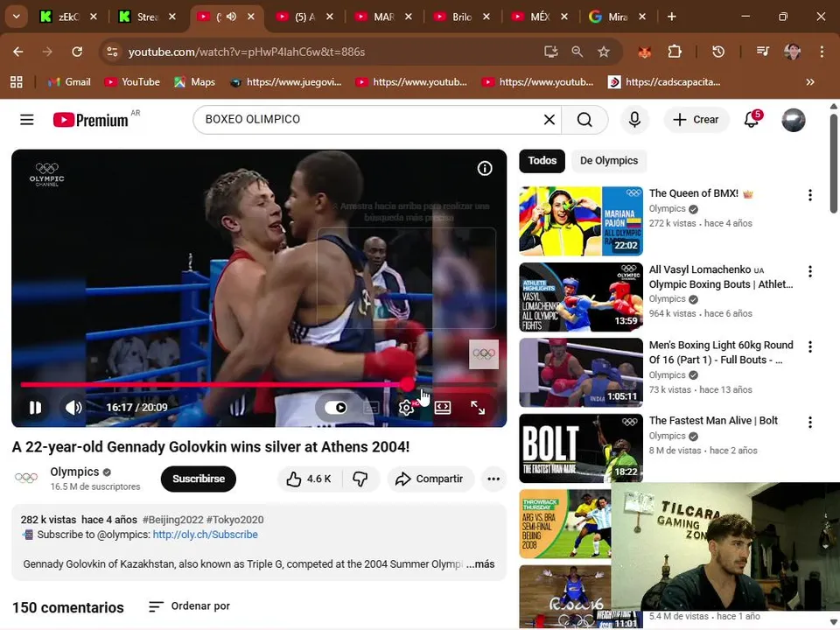Subscribe with the Suscribirse button
The image size is (840, 630).
point(199,479)
